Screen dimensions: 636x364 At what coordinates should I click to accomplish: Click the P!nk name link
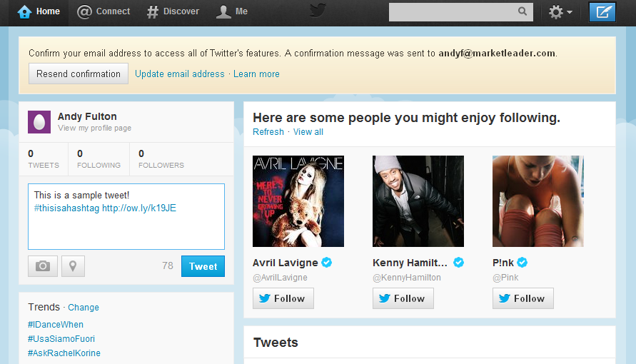click(x=503, y=263)
